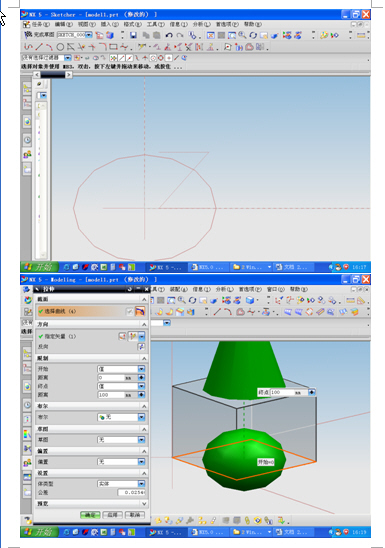Click Redo arrow in Sketcher toolbar

coord(180,35)
